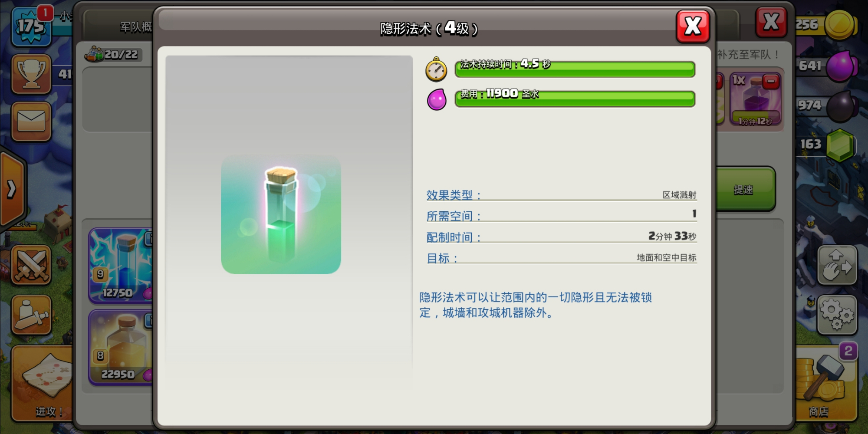Tap the 641 elixir counter
Screen dimensions: 868x434
(810, 66)
